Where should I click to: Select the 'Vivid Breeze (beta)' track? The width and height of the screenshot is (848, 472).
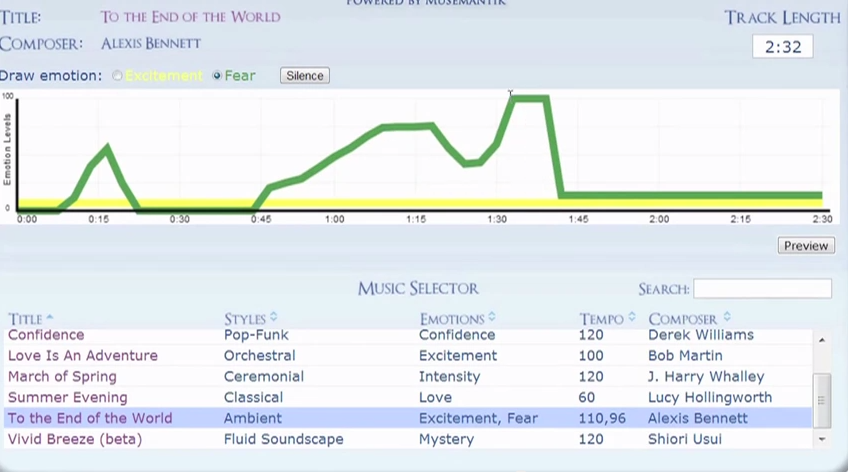point(75,439)
